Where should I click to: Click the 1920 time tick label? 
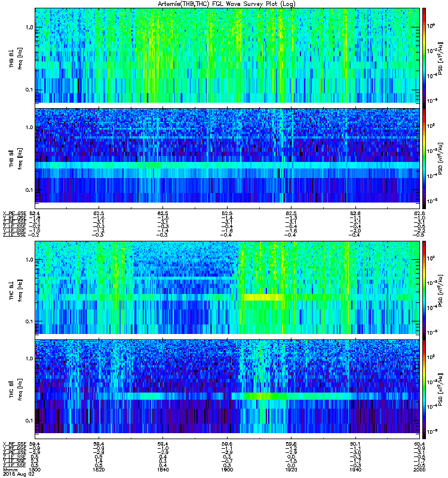point(291,470)
